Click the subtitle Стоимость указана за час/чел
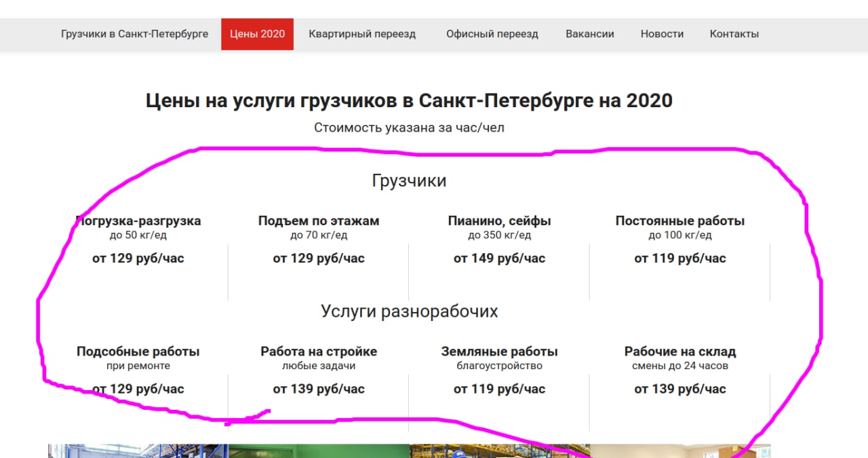This screenshot has height=458, width=868. (x=409, y=128)
